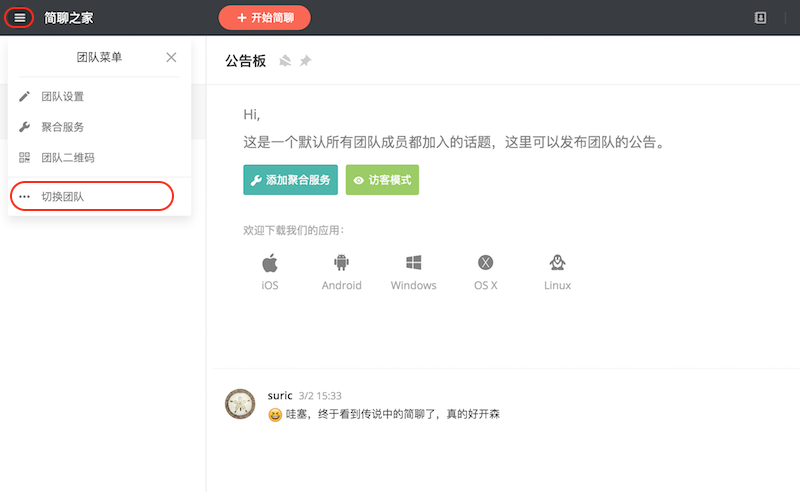
Task: Enable 访客模式 guest mode
Action: point(382,180)
